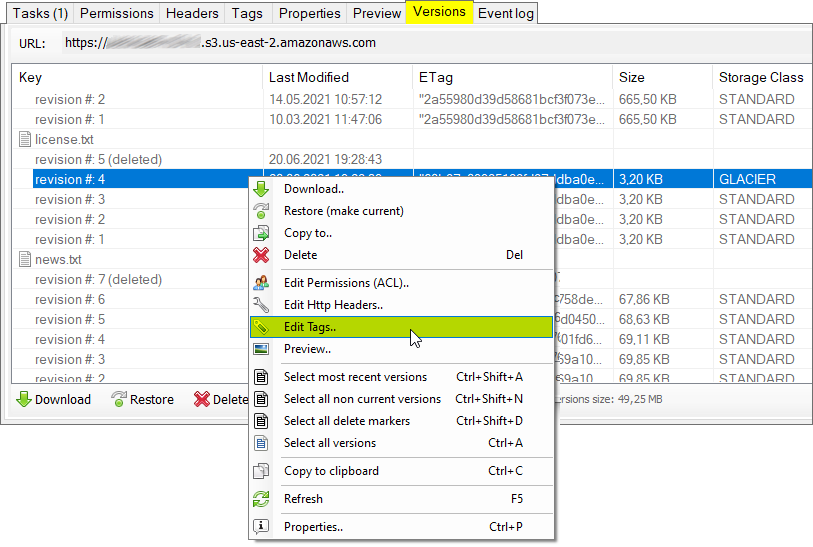Sort by the Last Modified column header
The width and height of the screenshot is (813, 547).
click(338, 77)
